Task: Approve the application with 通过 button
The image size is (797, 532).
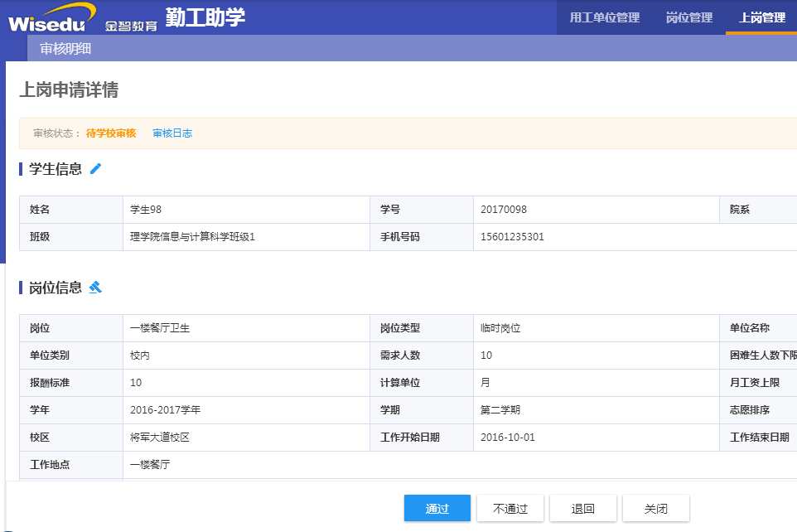Action: [437, 508]
